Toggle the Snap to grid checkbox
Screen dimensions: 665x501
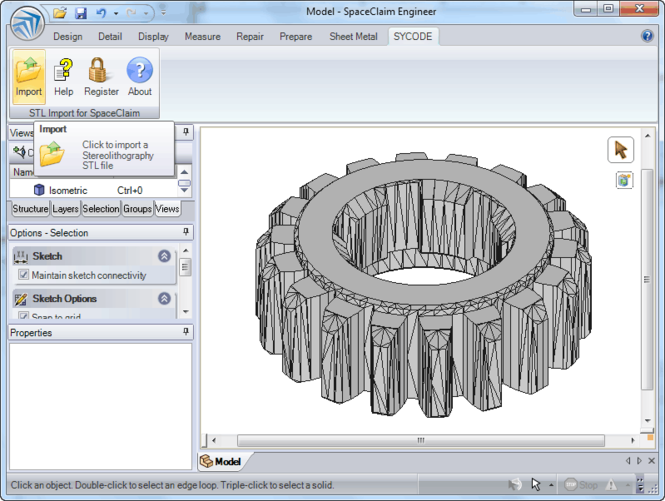pos(24,316)
